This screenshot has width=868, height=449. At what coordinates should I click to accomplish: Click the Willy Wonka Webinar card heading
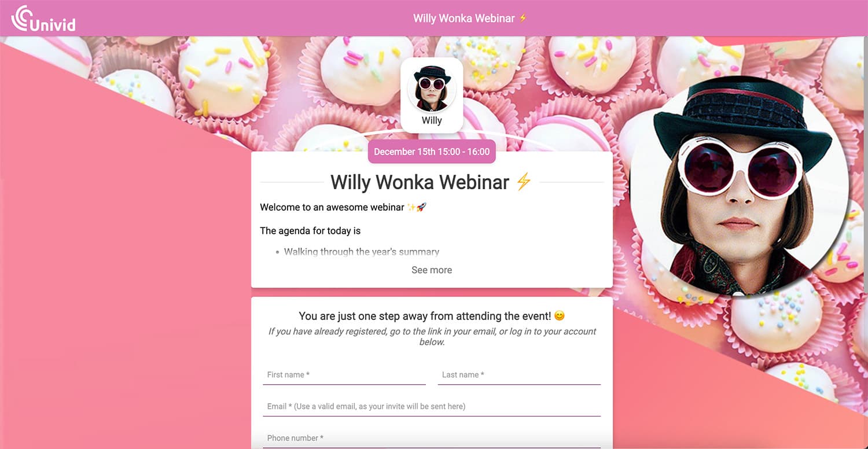pyautogui.click(x=420, y=182)
